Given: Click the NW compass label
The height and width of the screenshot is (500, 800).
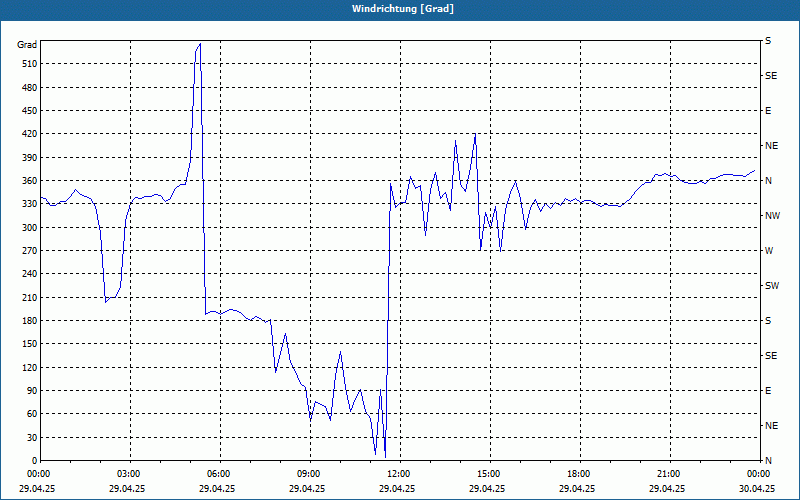Looking at the screenshot, I should click(x=772, y=216).
